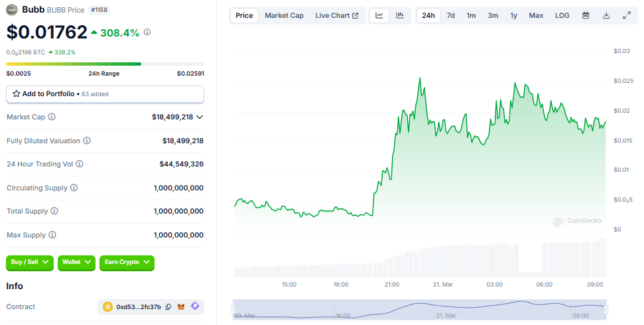Expand chart to fullscreen icon
644x325 pixels.
(627, 16)
